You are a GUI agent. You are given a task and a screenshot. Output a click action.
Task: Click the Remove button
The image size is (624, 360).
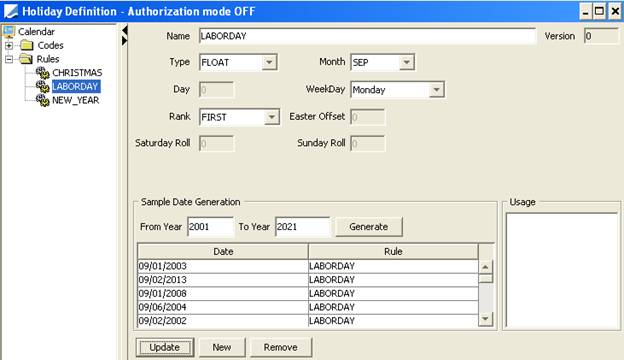pos(281,347)
